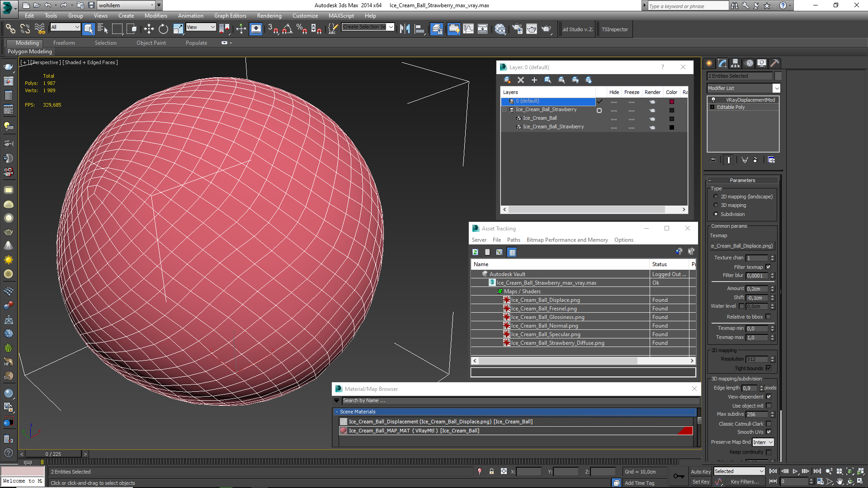Click Bitmap Performance and Memory tab

pyautogui.click(x=567, y=239)
